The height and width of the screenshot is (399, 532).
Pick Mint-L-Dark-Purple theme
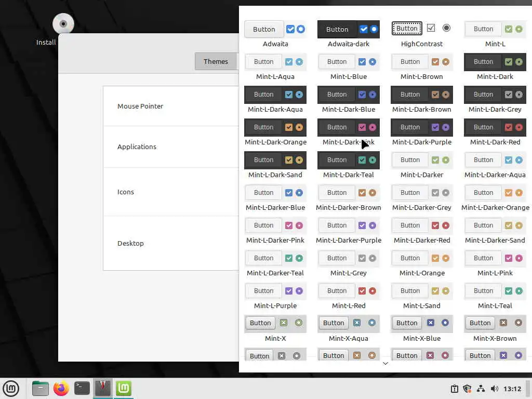(422, 132)
